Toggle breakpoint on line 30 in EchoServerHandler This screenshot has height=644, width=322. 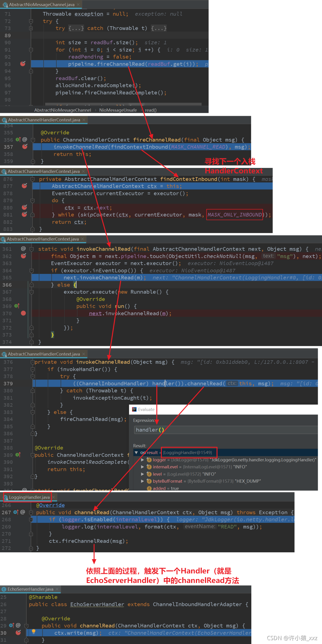click(x=18, y=632)
